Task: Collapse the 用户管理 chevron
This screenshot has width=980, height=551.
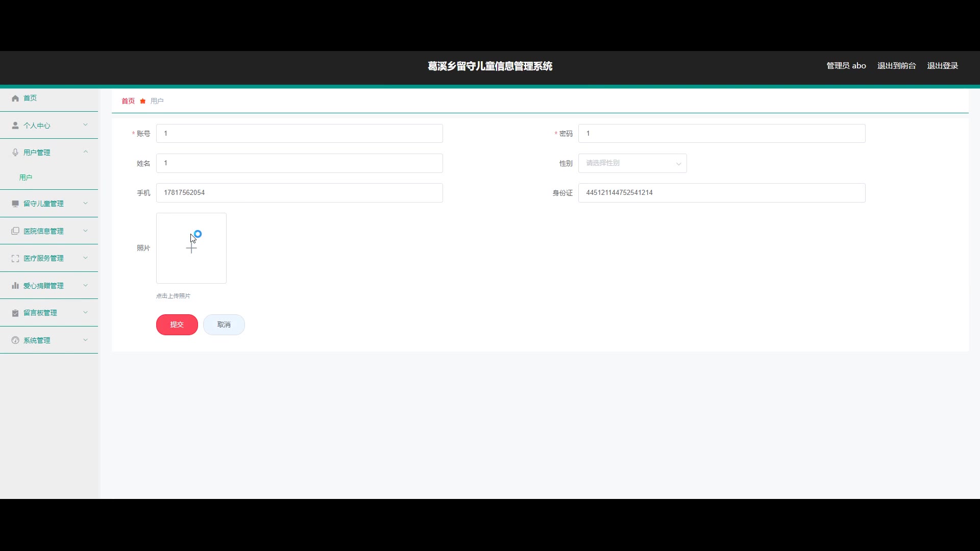Action: click(85, 152)
